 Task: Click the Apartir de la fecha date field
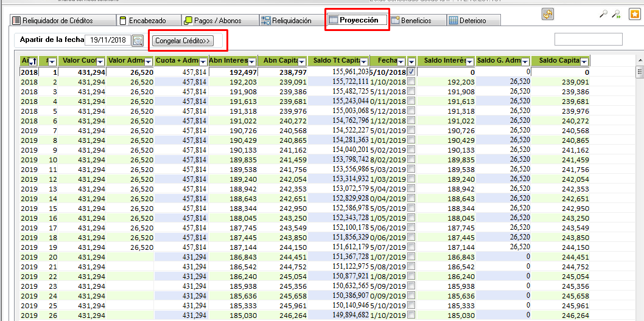tap(107, 40)
